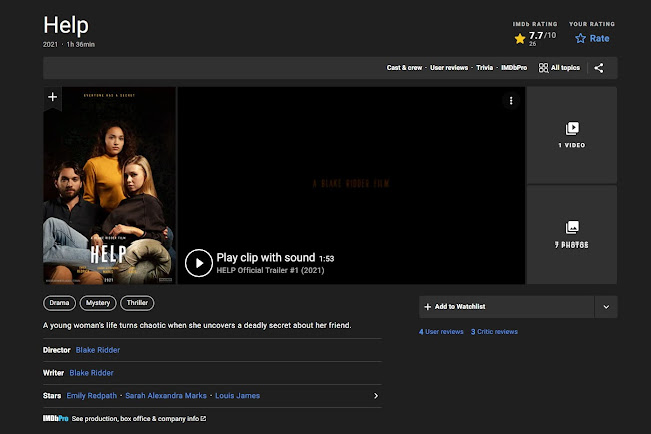
Task: Open the 7 Photos gallery tile
Action: click(x=572, y=235)
